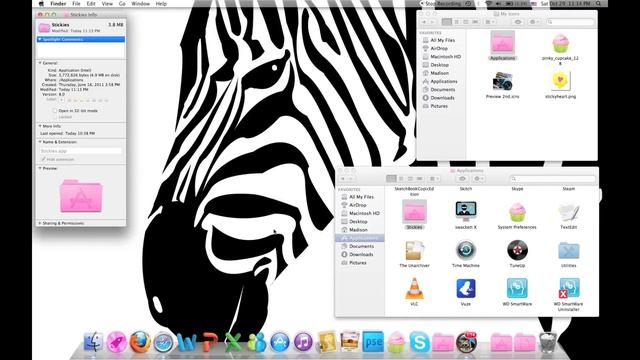Collapse the More Info section
This screenshot has width=640, height=360.
tap(40, 126)
